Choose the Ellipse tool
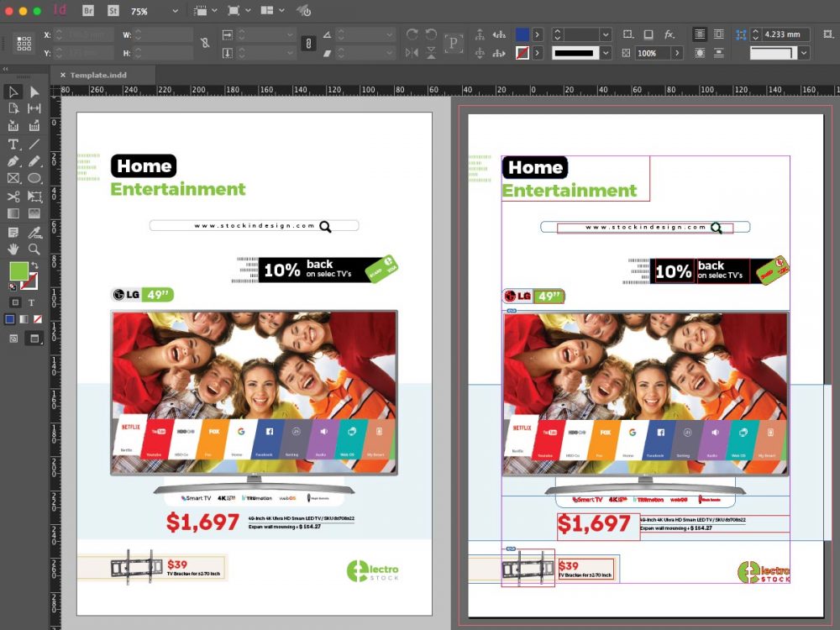The height and width of the screenshot is (630, 840). [x=34, y=178]
